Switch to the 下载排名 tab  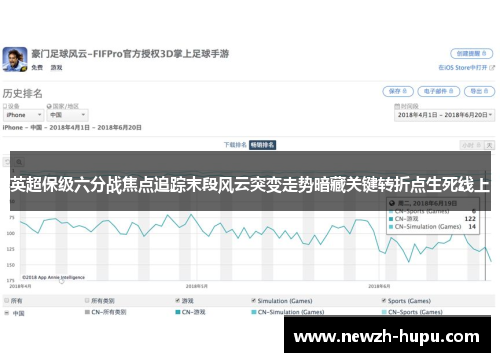(x=235, y=145)
